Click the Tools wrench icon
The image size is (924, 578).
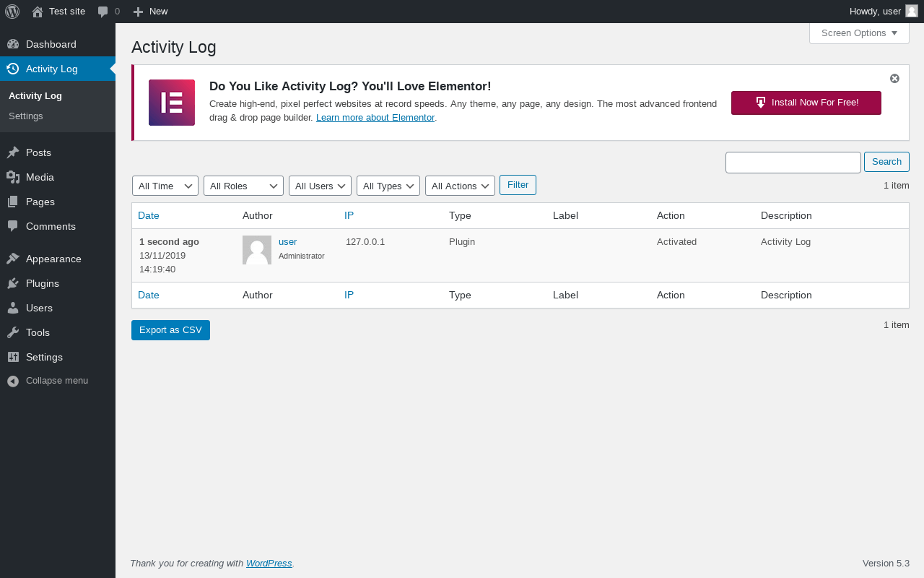click(x=13, y=332)
